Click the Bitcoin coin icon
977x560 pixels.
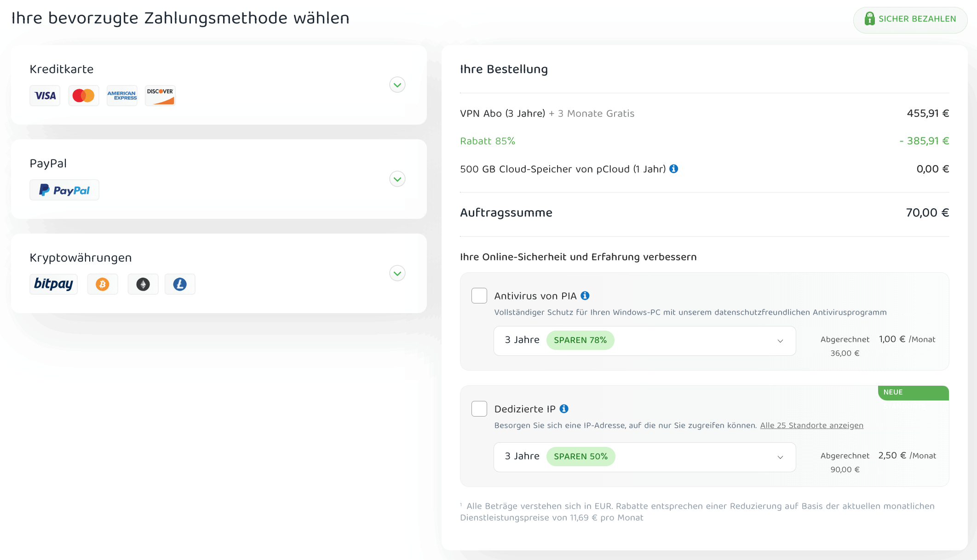pos(103,284)
